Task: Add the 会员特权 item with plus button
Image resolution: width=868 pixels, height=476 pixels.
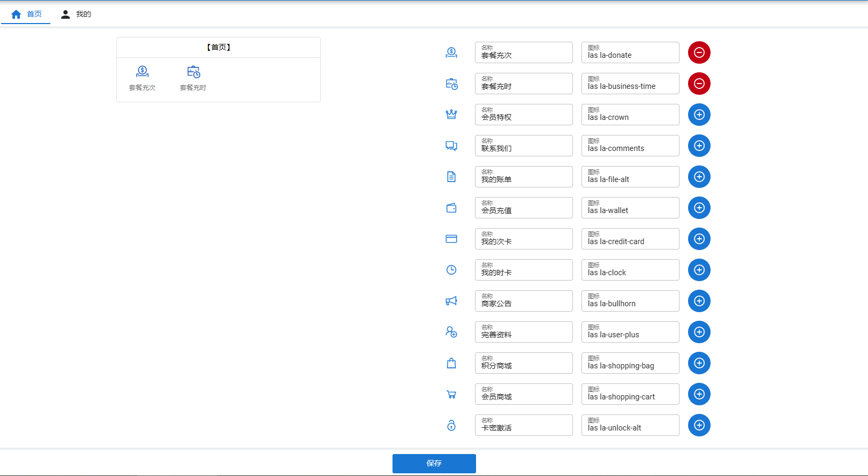Action: [x=699, y=115]
